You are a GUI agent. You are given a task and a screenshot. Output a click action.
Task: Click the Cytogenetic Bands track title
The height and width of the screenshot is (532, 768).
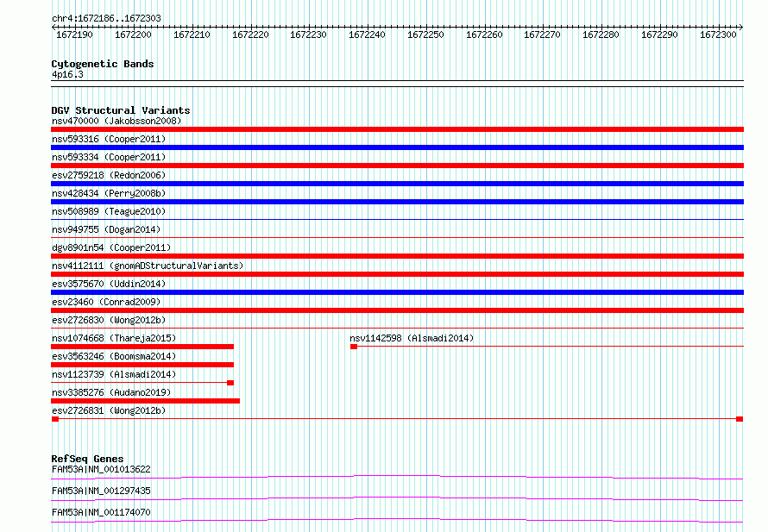[103, 64]
